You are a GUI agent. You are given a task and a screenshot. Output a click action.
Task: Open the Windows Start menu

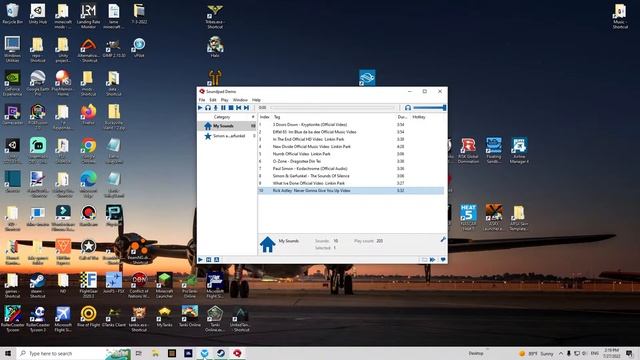(x=7, y=353)
